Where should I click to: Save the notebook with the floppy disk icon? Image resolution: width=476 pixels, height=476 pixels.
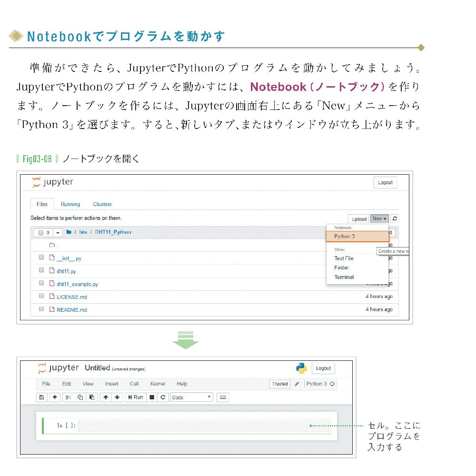[x=42, y=397]
